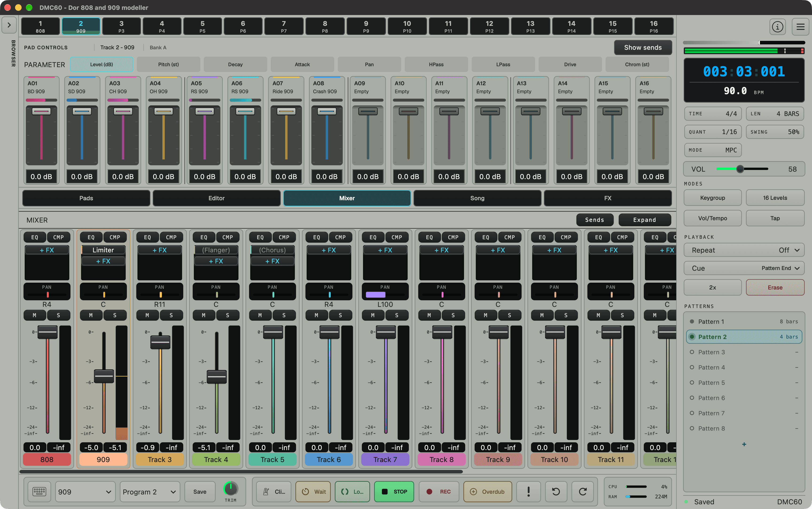Select the Pitch (st) parameter tab
The height and width of the screenshot is (509, 812).
(x=168, y=64)
